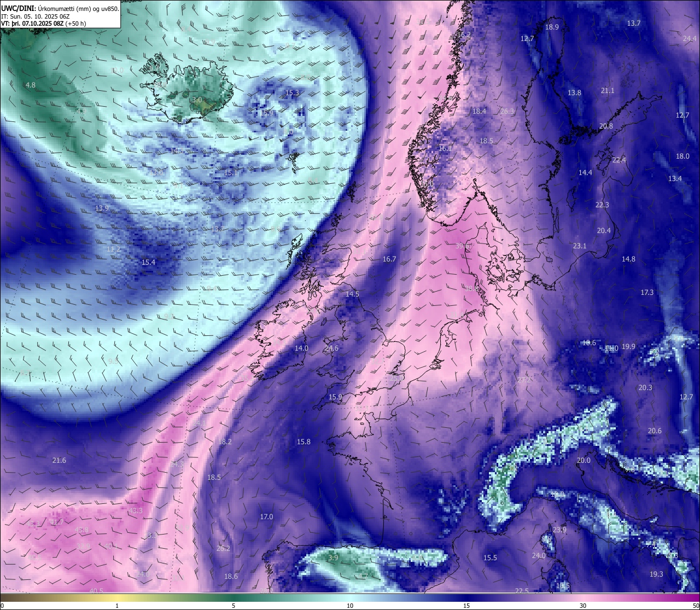
Task: Click the 20.4 value over Lithuania
Action: coord(604,231)
